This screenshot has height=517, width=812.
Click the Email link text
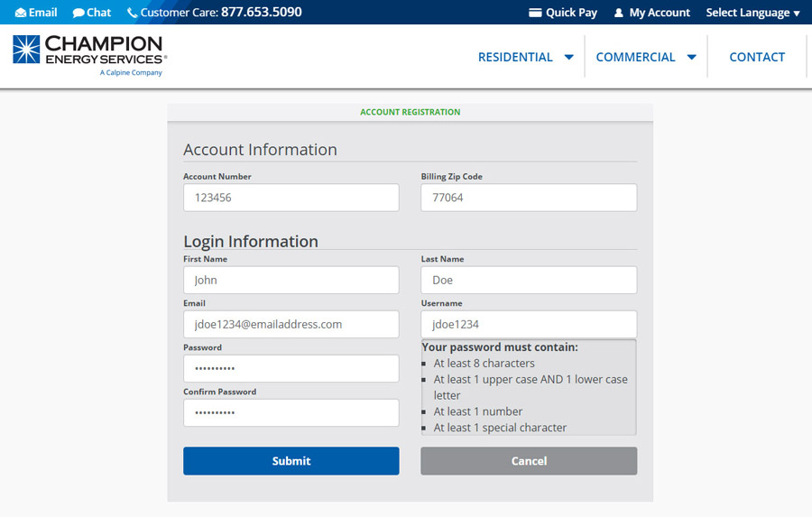(43, 13)
